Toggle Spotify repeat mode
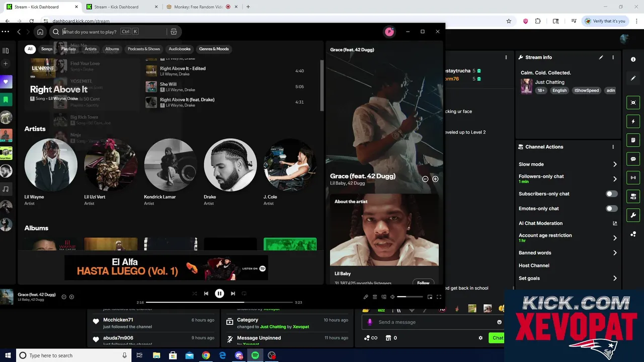Image resolution: width=644 pixels, height=362 pixels. [x=244, y=294]
